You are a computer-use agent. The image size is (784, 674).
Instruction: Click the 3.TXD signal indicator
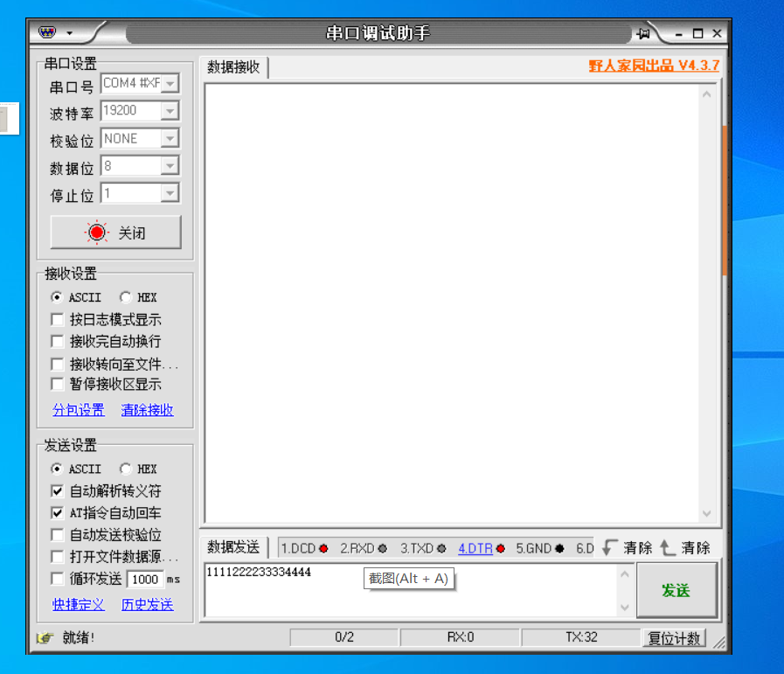(423, 548)
